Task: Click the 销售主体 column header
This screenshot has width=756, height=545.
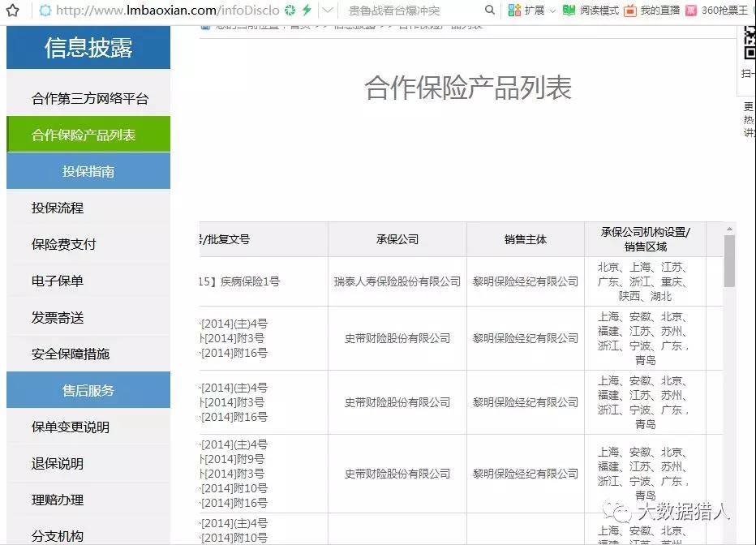Action: [x=526, y=239]
